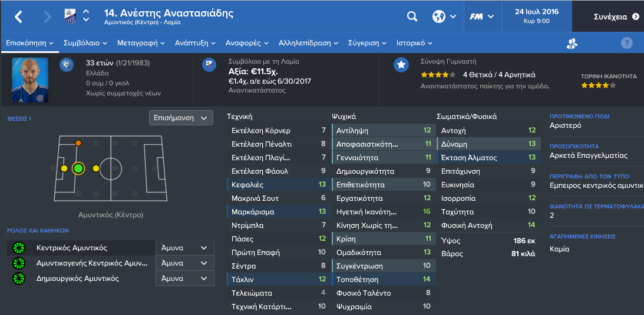The image size is (644, 315).
Task: Open the Επισήμανση dropdown
Action: coord(181,118)
